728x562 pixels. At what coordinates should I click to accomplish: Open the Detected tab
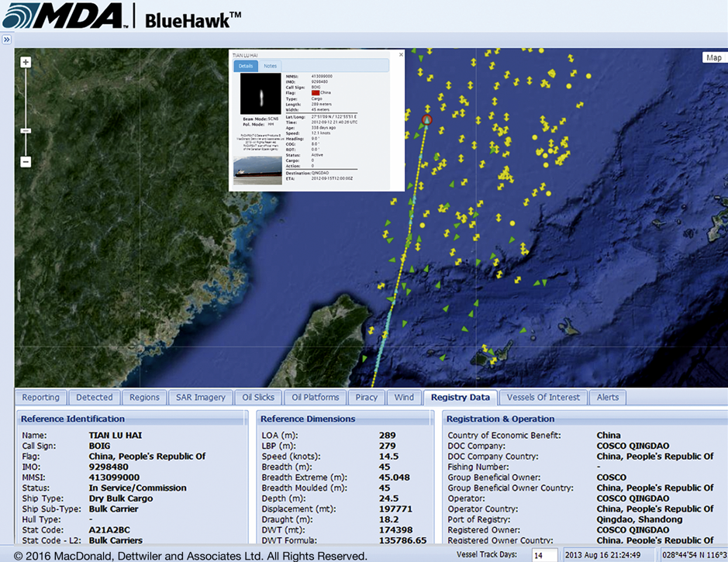[x=95, y=398]
